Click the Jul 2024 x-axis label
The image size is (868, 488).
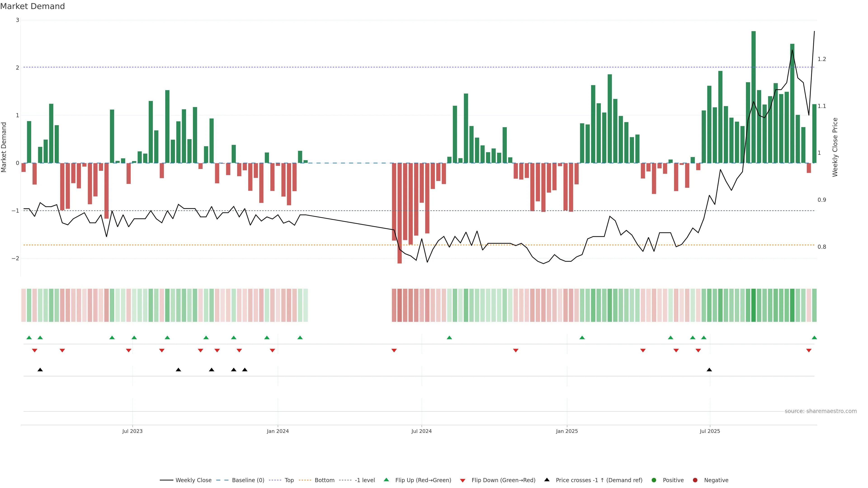pos(421,431)
